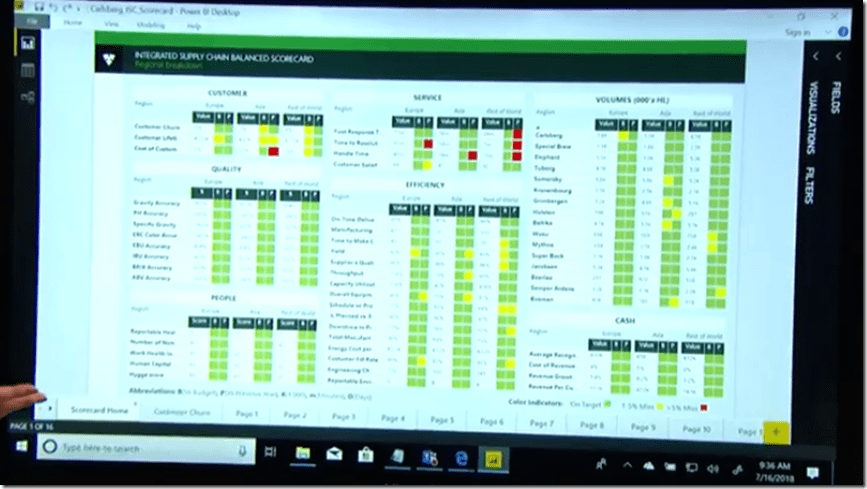Switch to Report view in left sidebar

pos(27,44)
